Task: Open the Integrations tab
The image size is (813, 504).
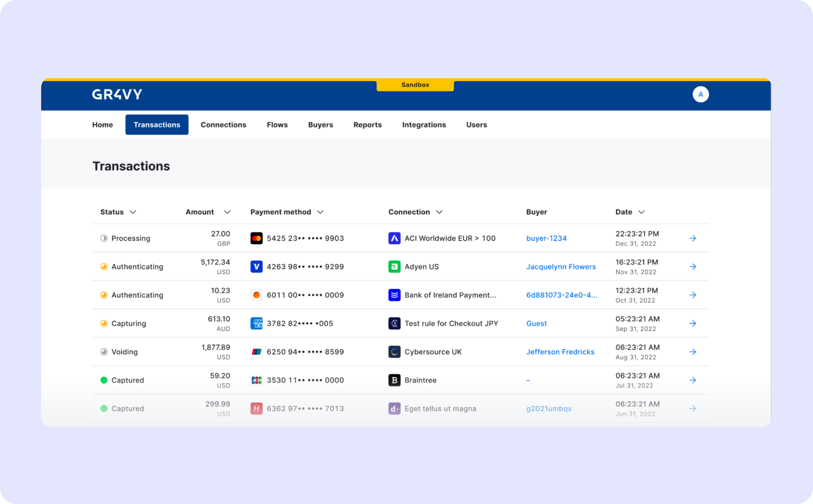Action: [x=424, y=124]
